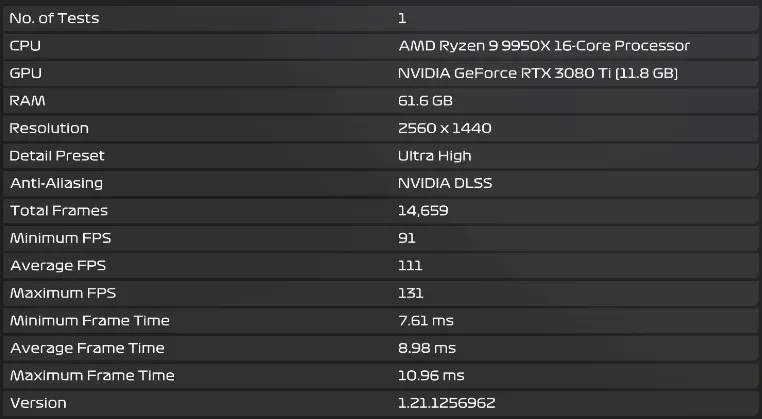Select the 61.6 GB RAM value

pos(424,101)
